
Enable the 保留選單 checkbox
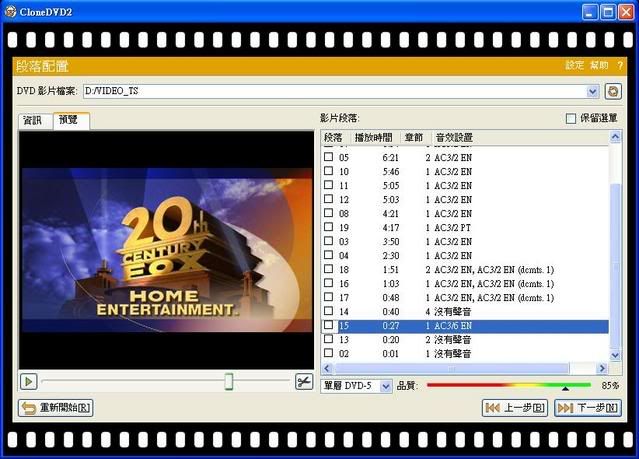[x=571, y=119]
